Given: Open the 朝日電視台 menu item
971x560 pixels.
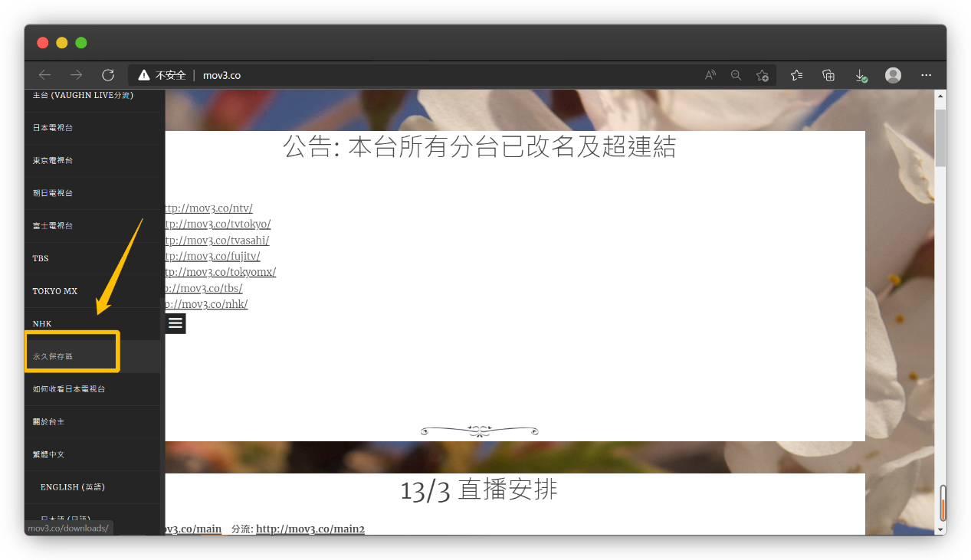Looking at the screenshot, I should tap(92, 193).
